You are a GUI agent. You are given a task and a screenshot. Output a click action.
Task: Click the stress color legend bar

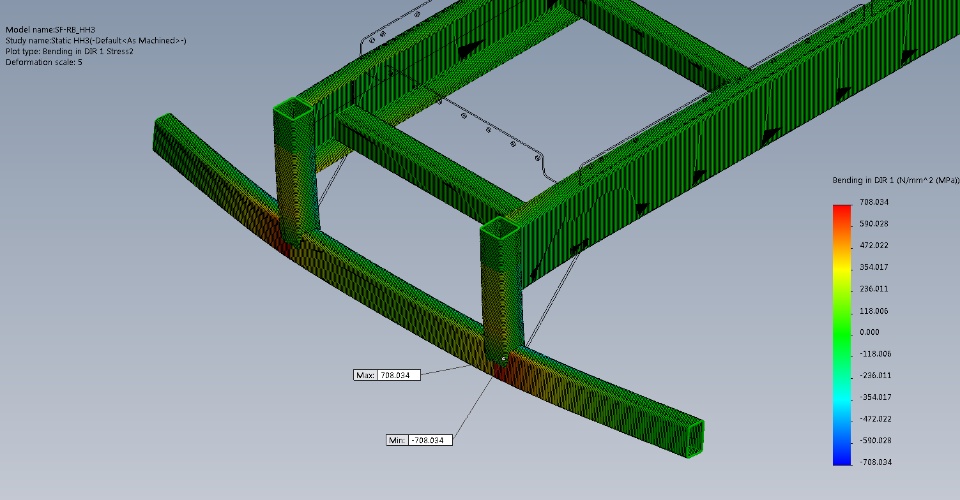click(x=842, y=335)
